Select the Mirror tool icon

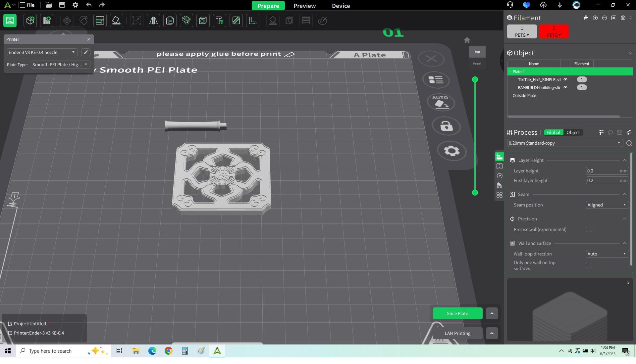click(153, 21)
